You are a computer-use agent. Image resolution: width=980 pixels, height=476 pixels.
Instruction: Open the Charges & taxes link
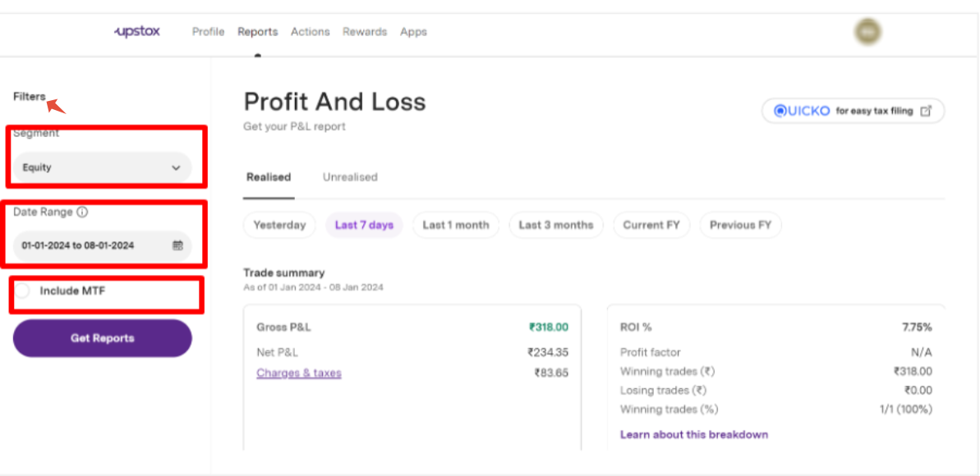click(299, 373)
